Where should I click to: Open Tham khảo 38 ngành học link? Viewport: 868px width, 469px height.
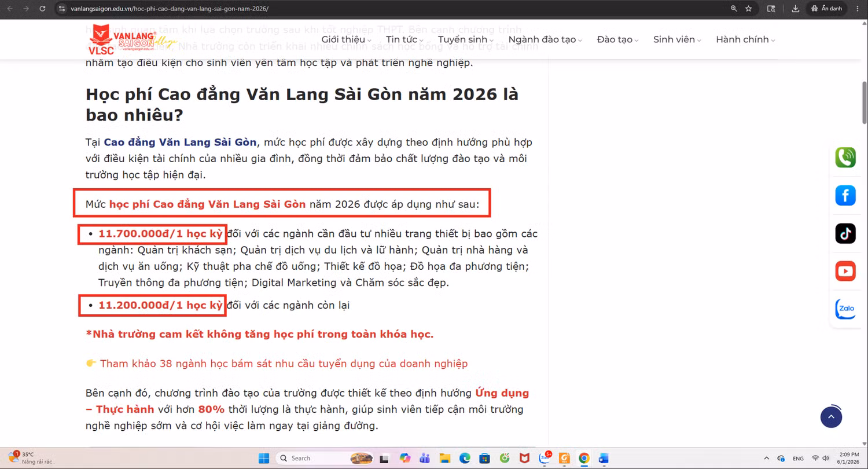[x=284, y=364]
